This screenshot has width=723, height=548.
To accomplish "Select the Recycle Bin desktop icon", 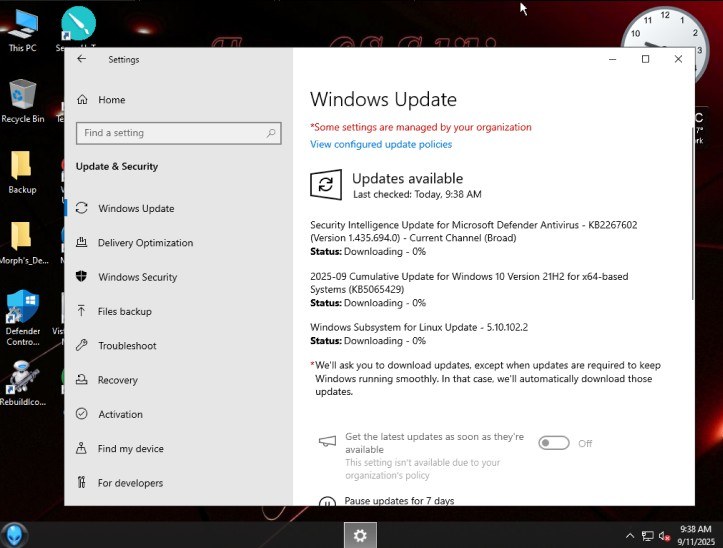I will pos(23,101).
